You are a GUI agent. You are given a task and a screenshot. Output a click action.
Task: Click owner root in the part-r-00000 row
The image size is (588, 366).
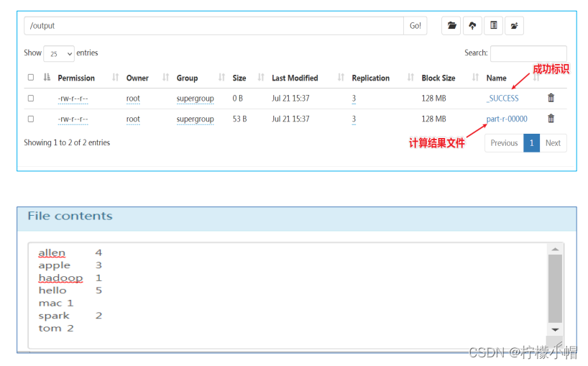pos(133,119)
